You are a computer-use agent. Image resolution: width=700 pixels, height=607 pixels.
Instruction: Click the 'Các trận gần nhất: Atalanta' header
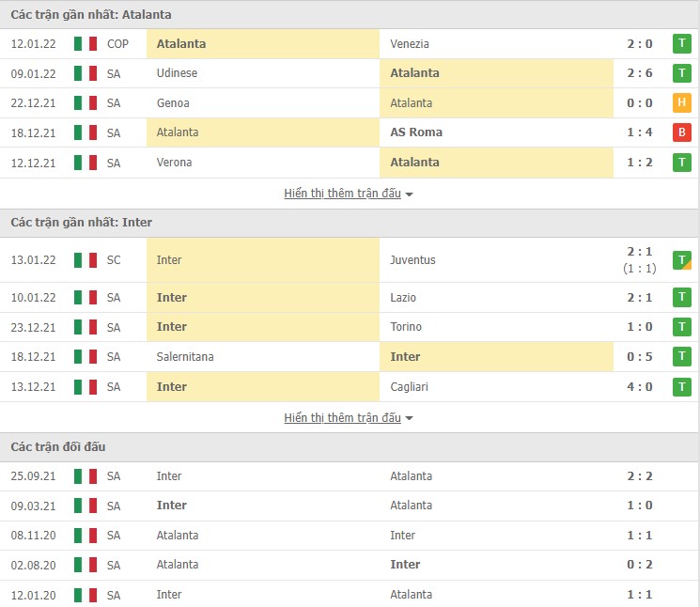point(90,15)
